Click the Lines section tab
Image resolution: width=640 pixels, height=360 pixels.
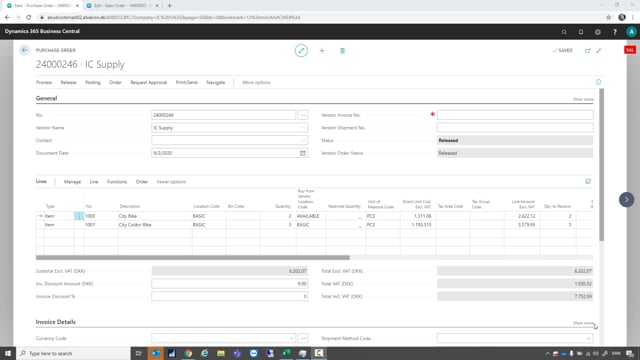coord(41,181)
